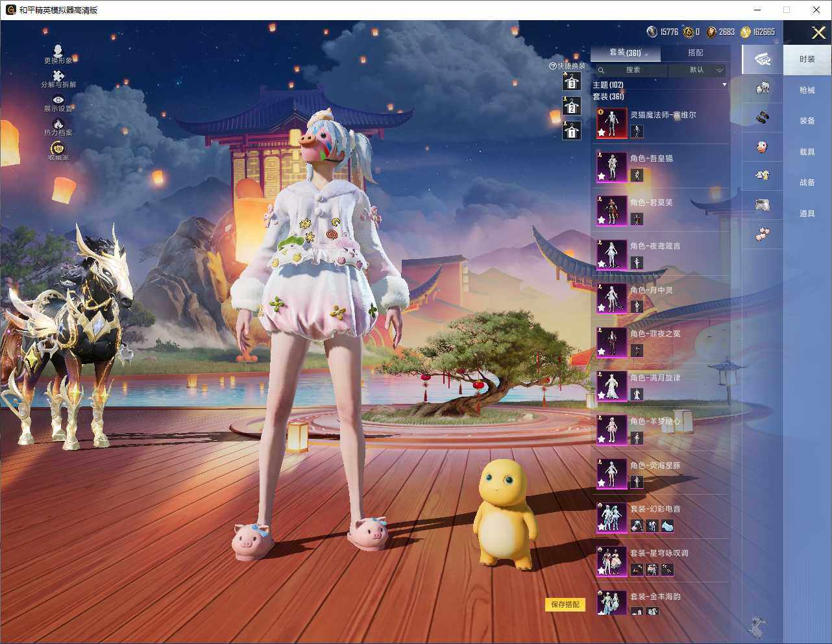Expand the 主题(102) section
Image resolution: width=832 pixels, height=644 pixels.
click(659, 85)
